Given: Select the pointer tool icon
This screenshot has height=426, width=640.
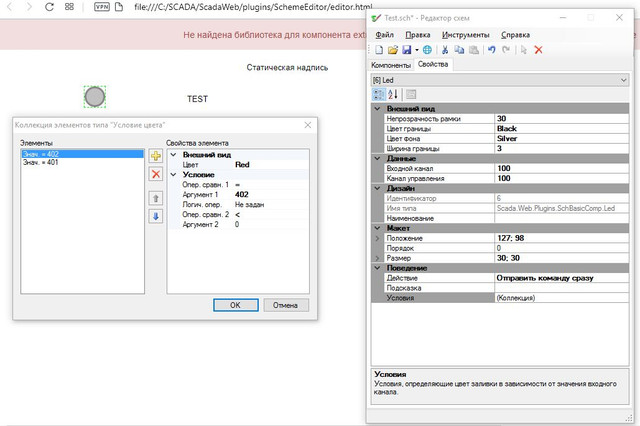Looking at the screenshot, I should click(x=524, y=50).
